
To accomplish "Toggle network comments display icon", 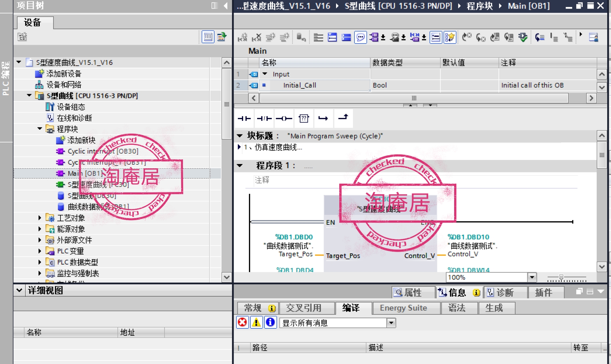I will pos(360,38).
